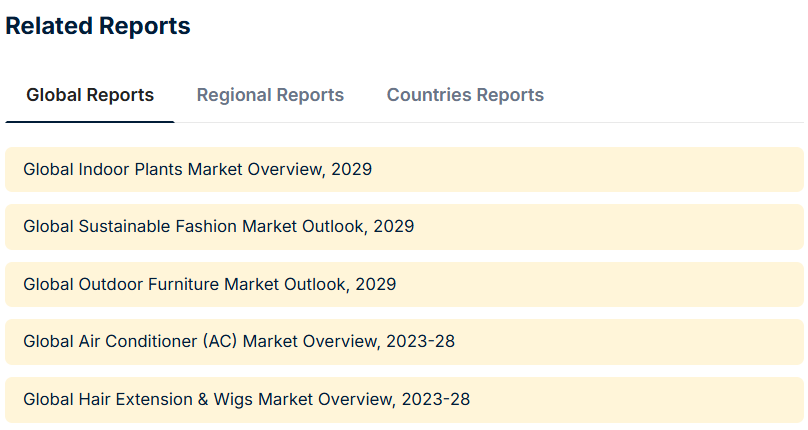
Task: Click the Related Reports heading
Action: pos(98,27)
